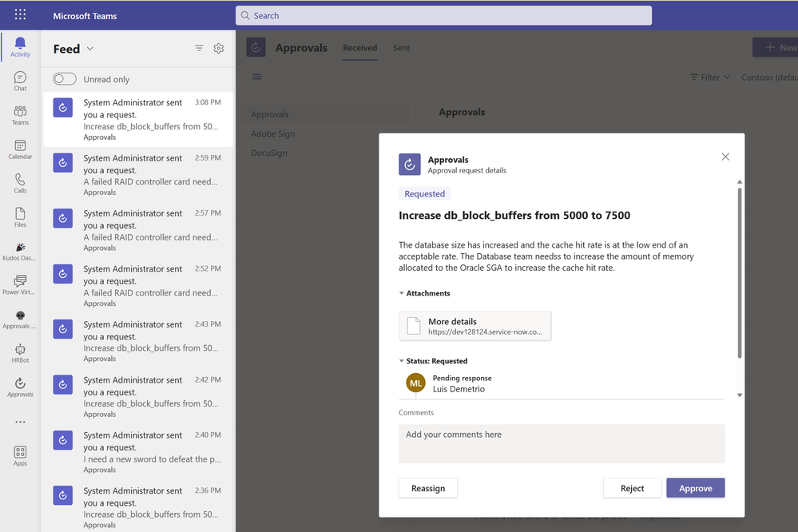The image size is (798, 532).
Task: Click the dialog scrollbar down arrow
Action: (740, 395)
